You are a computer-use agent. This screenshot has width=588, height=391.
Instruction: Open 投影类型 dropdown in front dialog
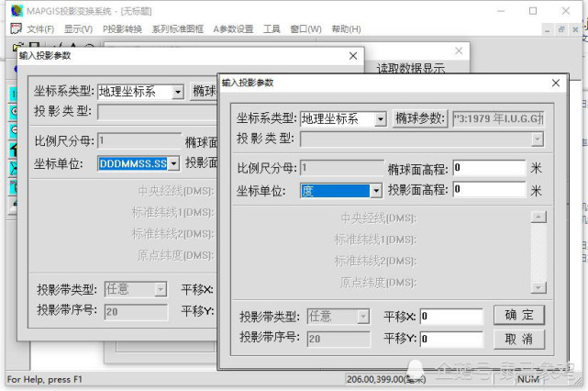pyautogui.click(x=538, y=140)
